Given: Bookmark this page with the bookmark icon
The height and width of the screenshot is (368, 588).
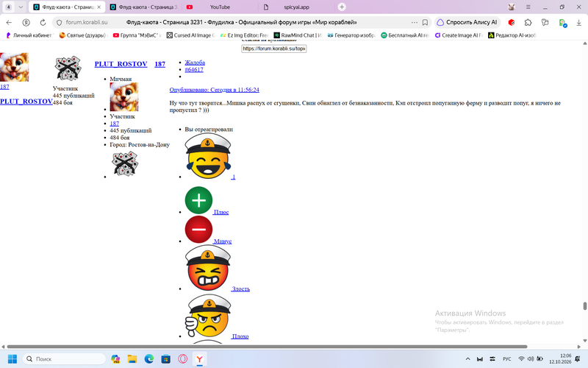Looking at the screenshot, I should [425, 23].
